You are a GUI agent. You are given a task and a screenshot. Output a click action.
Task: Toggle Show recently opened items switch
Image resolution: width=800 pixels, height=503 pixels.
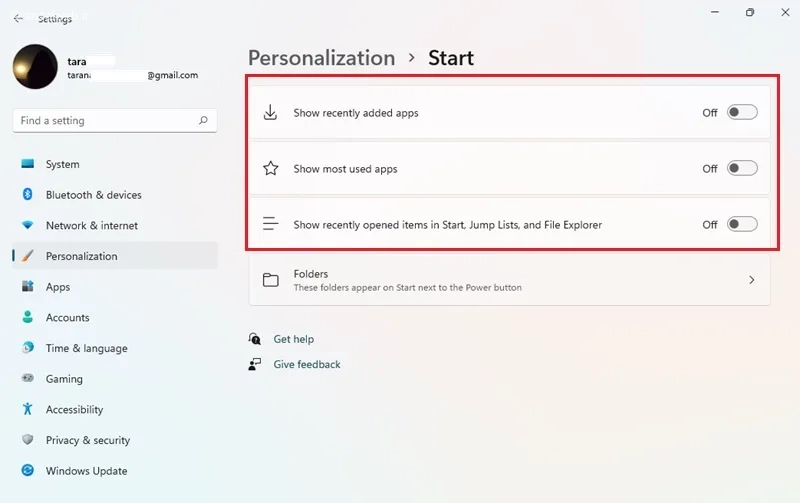coord(742,225)
